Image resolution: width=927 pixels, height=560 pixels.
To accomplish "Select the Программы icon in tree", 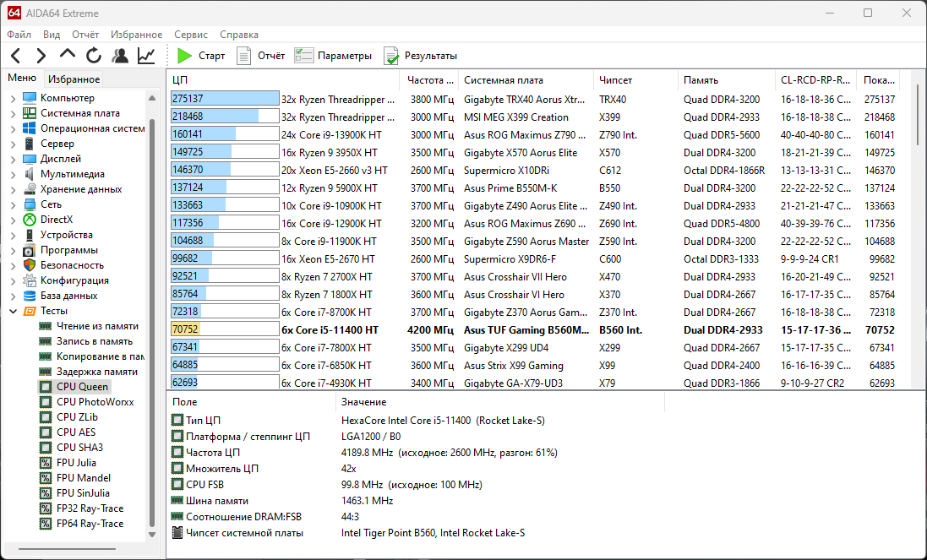I will pos(29,250).
